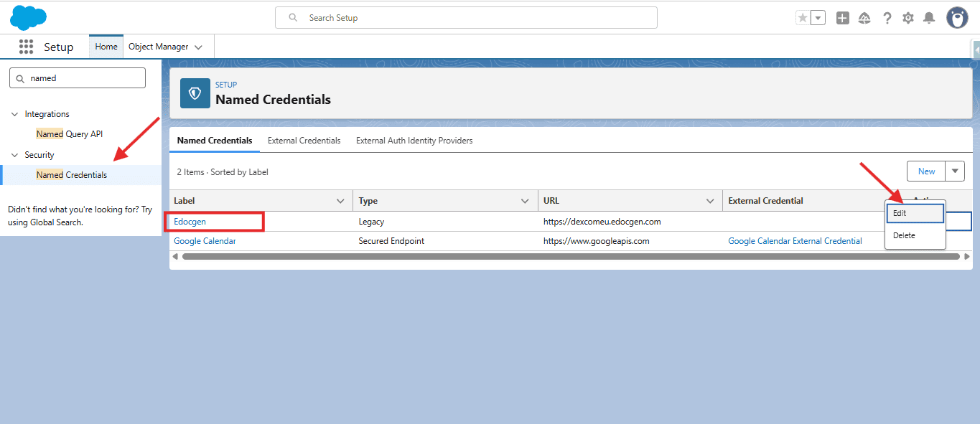
Task: Click the '2 Items · Sorted by Label' text
Action: [223, 172]
